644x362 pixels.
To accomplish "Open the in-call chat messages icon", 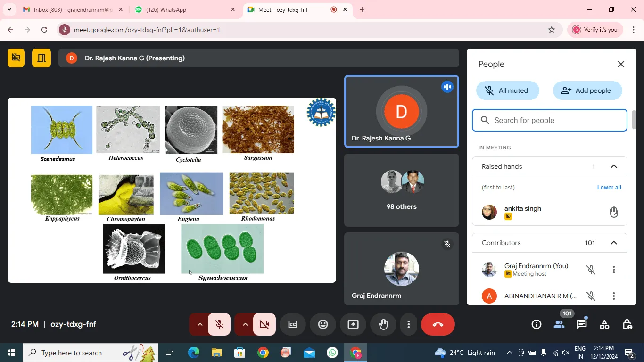I will click(582, 324).
